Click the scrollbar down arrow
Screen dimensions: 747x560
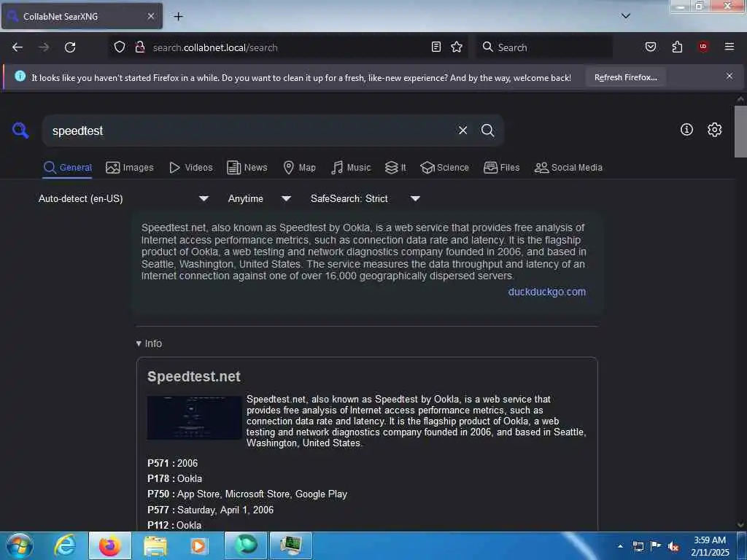pos(740,524)
